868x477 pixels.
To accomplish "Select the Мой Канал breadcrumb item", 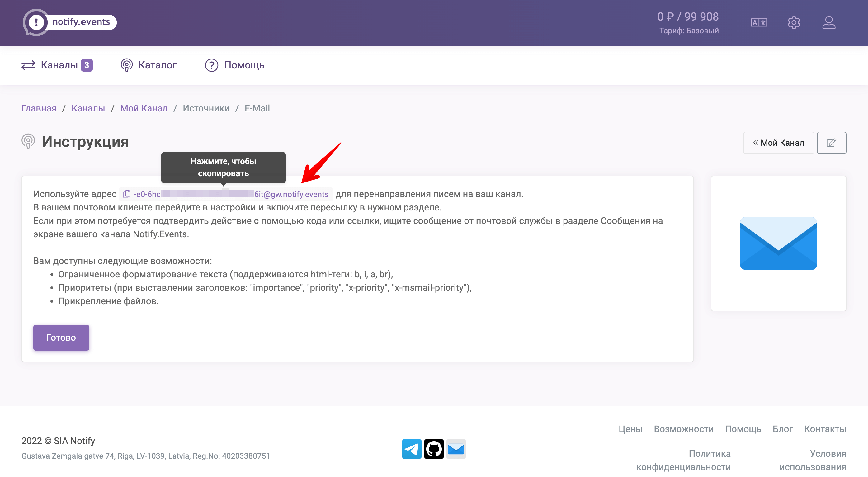I will tap(143, 109).
